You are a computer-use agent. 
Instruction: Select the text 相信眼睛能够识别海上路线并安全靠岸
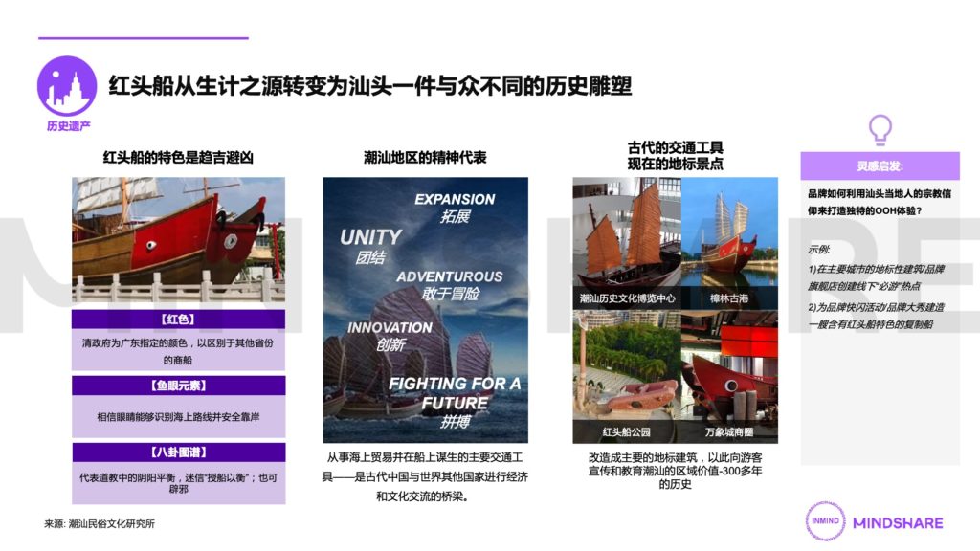pos(178,417)
